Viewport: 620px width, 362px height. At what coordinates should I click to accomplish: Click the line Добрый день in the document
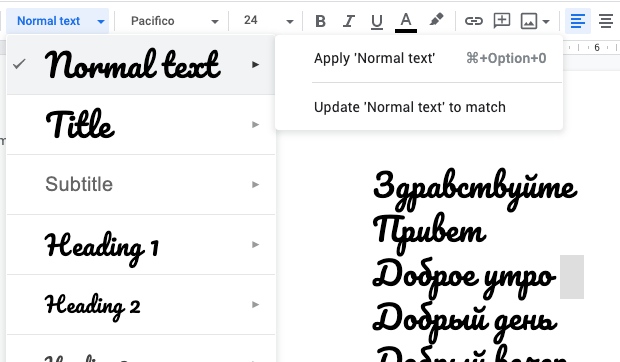tap(465, 321)
